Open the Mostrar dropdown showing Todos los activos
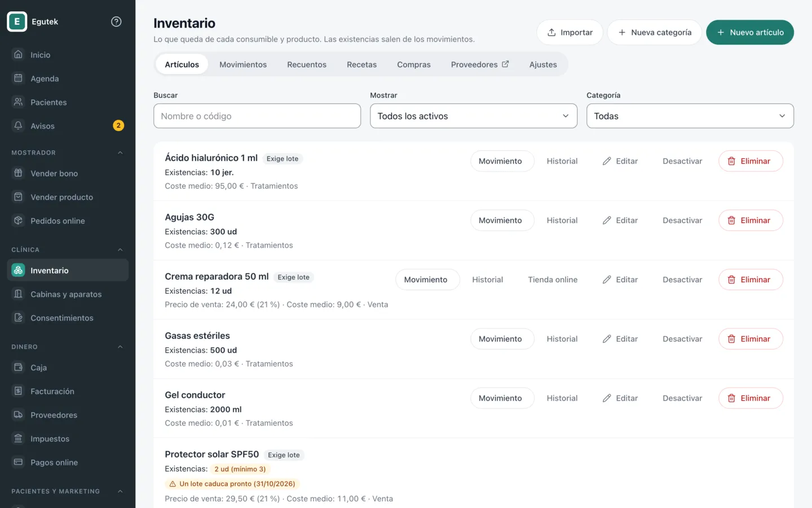This screenshot has width=812, height=508. (x=474, y=116)
